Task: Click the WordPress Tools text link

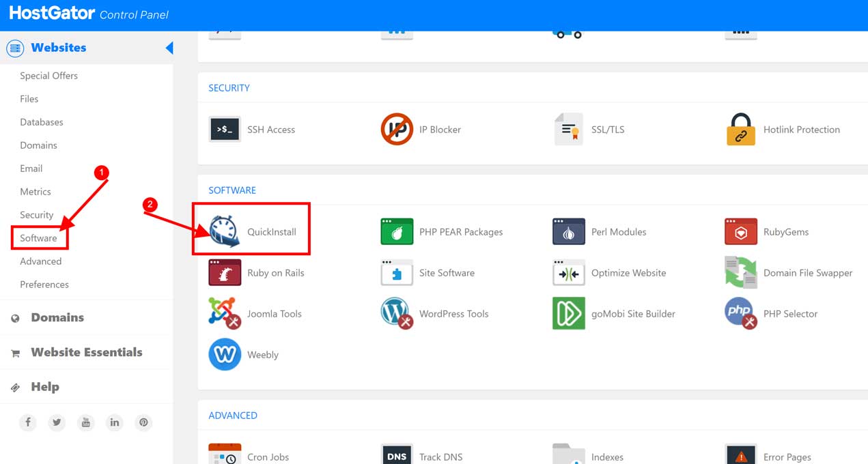Action: click(x=454, y=314)
